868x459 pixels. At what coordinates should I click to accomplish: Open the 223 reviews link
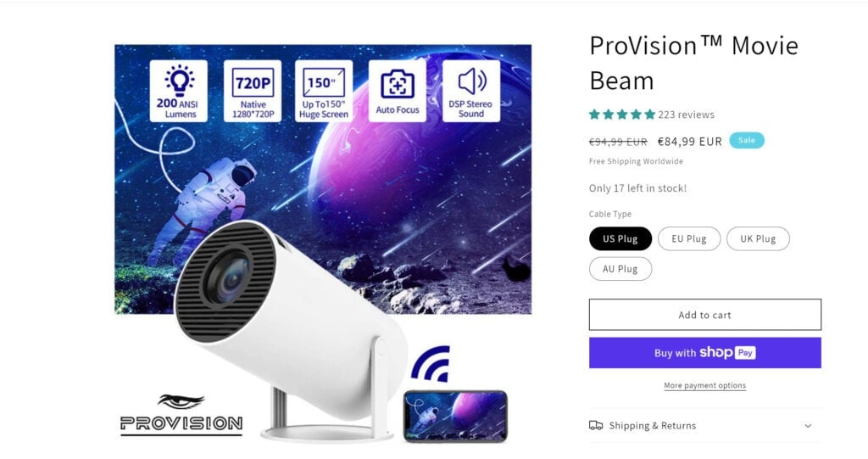[x=686, y=115]
